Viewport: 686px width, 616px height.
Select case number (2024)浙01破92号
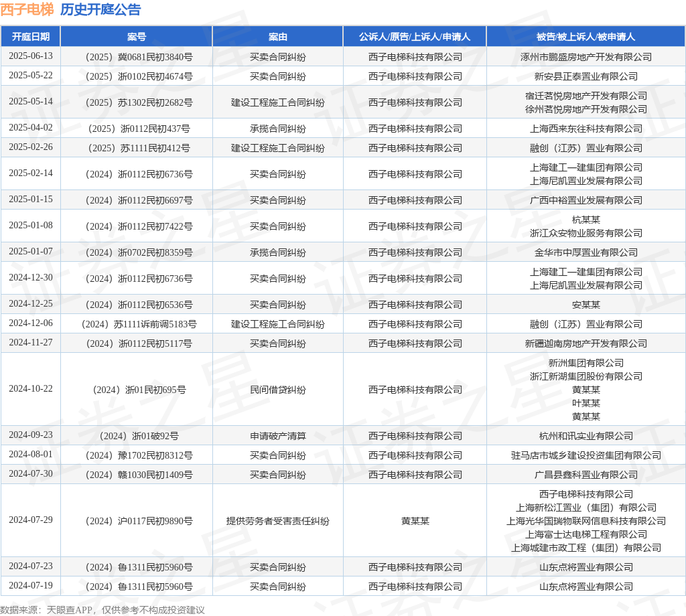click(137, 436)
